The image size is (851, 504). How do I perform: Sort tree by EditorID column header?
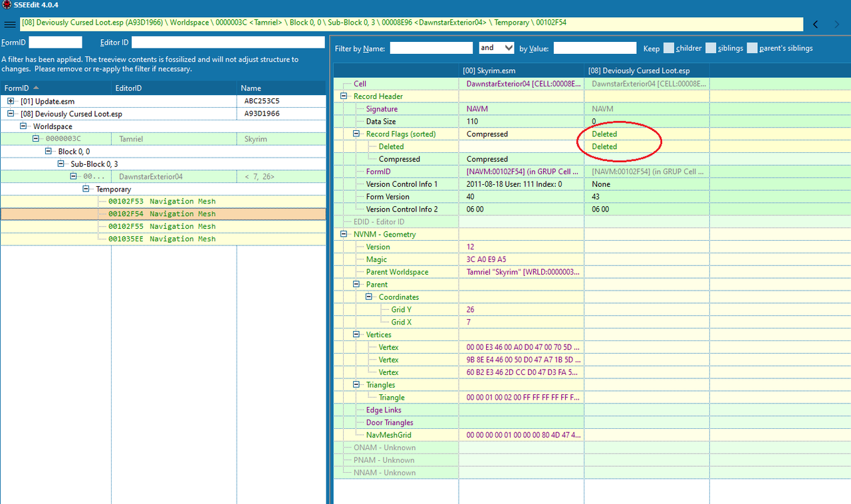coord(174,88)
